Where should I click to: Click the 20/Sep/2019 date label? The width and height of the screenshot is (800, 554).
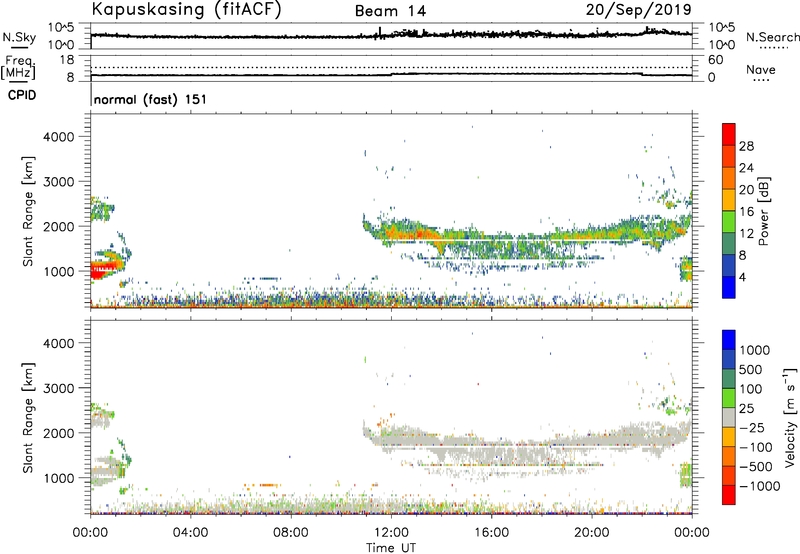coord(639,10)
